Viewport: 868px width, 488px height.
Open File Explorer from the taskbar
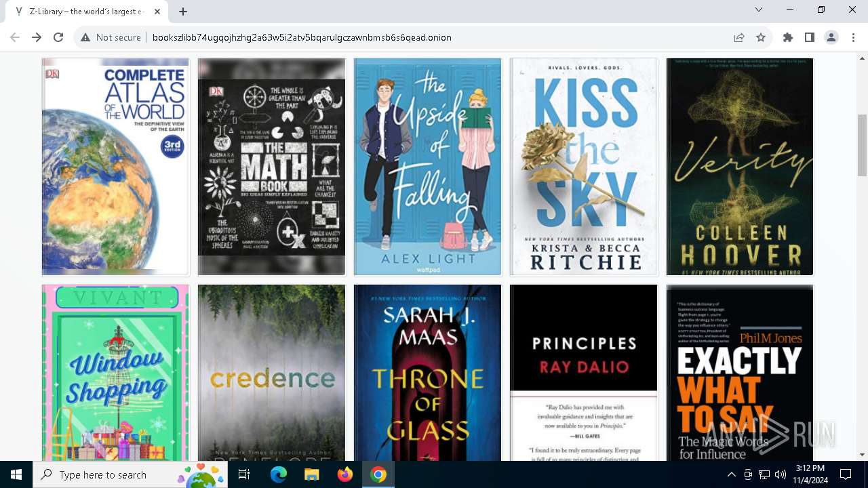[311, 474]
